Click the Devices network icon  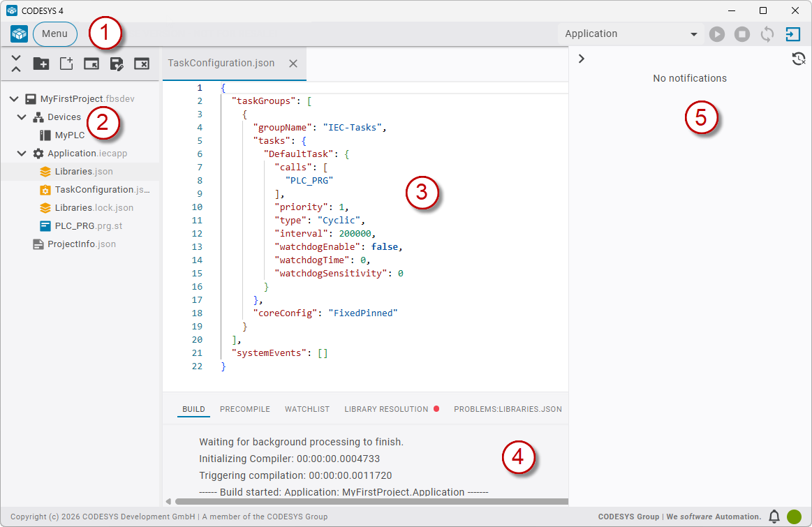click(38, 117)
